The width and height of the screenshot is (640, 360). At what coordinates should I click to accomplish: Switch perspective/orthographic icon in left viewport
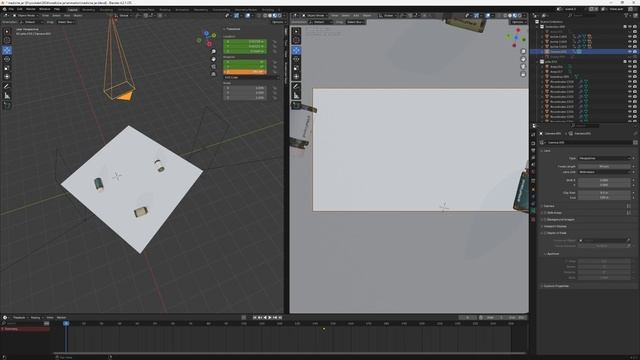tap(213, 74)
